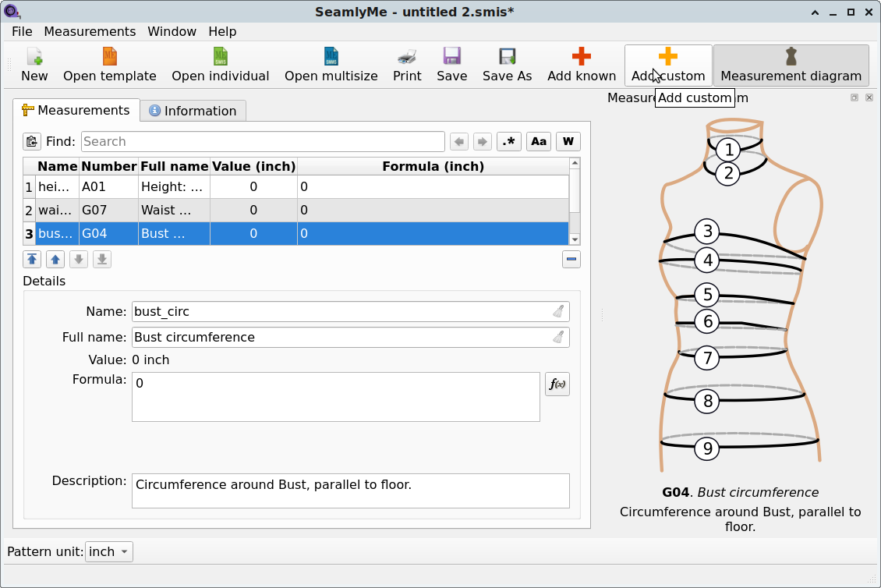Viewport: 881px width, 588px height.
Task: Print the measurements
Action: [407, 66]
